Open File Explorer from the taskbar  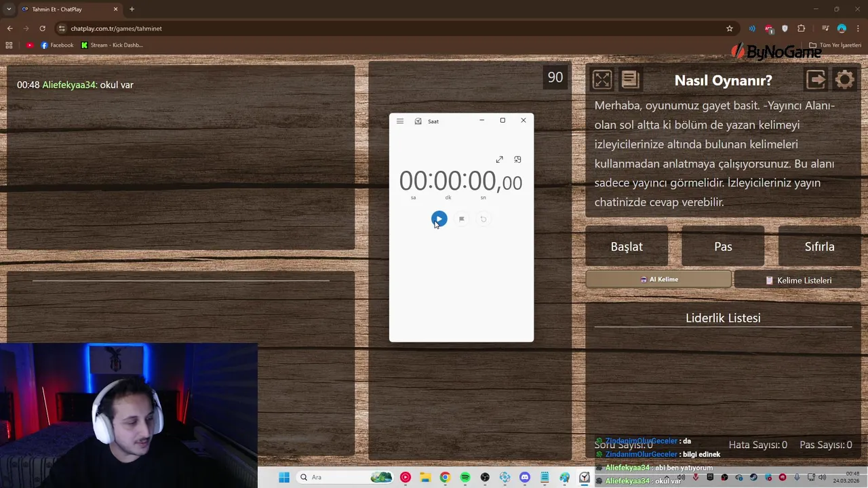point(425,477)
